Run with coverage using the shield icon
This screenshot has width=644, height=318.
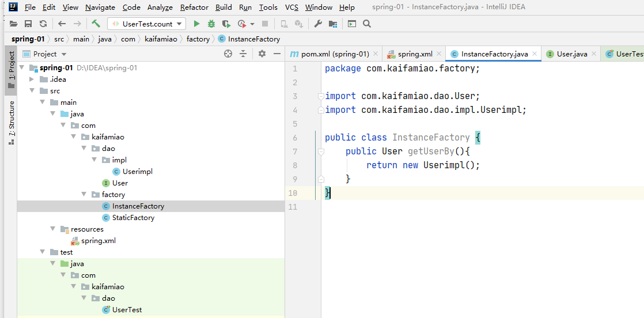[226, 24]
